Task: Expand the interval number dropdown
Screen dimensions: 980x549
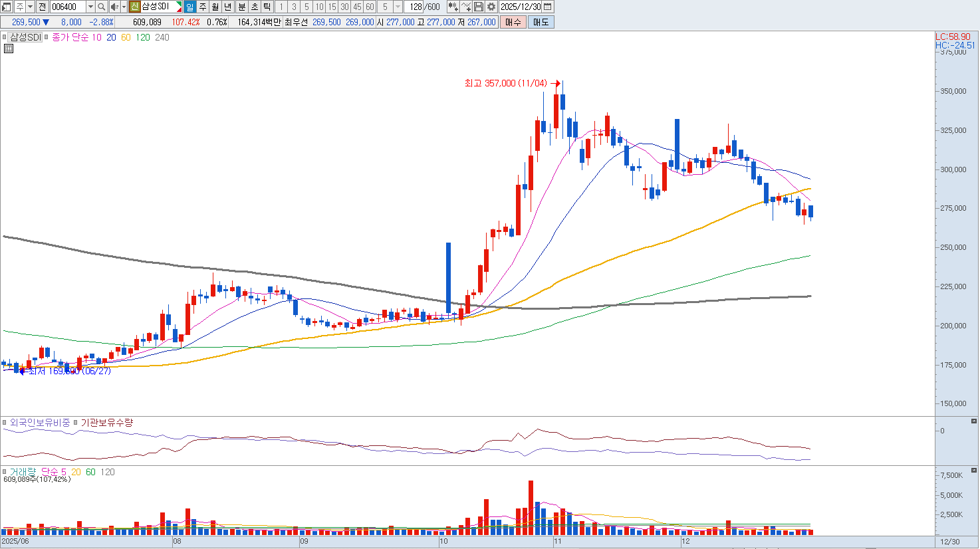Action: tap(398, 7)
